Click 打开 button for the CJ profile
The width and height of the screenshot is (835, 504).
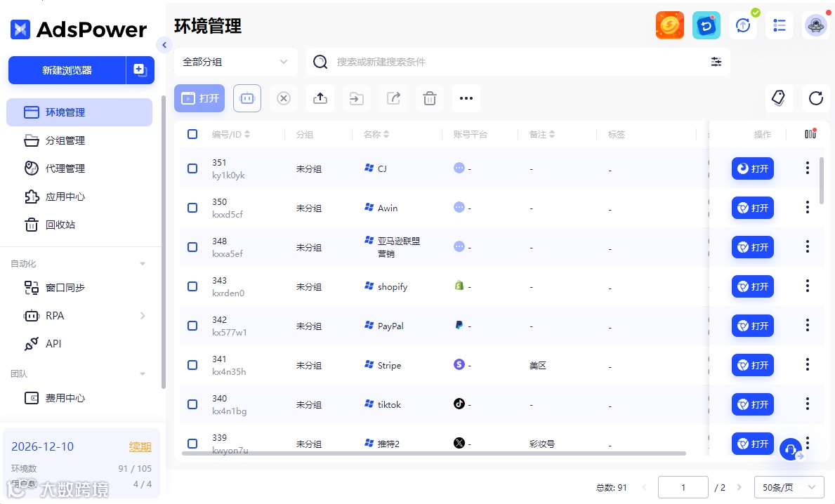[x=752, y=168]
